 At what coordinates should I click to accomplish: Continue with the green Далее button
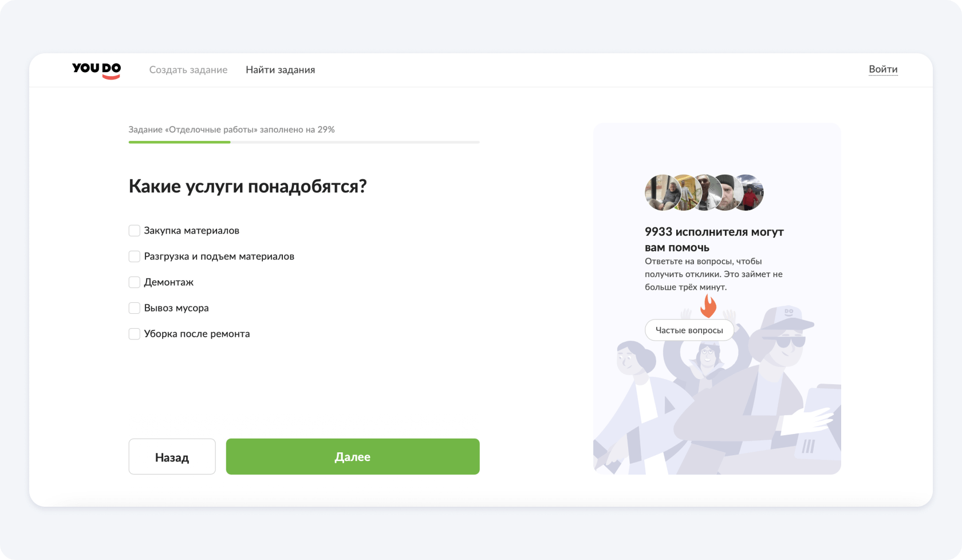coord(353,456)
